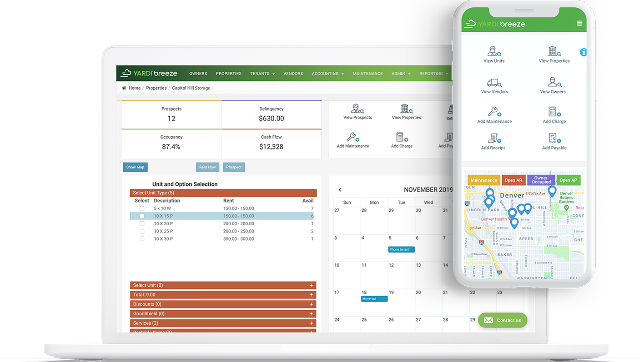644x362 pixels.
Task: Open View Prospects icon on laptop
Action: [x=357, y=109]
